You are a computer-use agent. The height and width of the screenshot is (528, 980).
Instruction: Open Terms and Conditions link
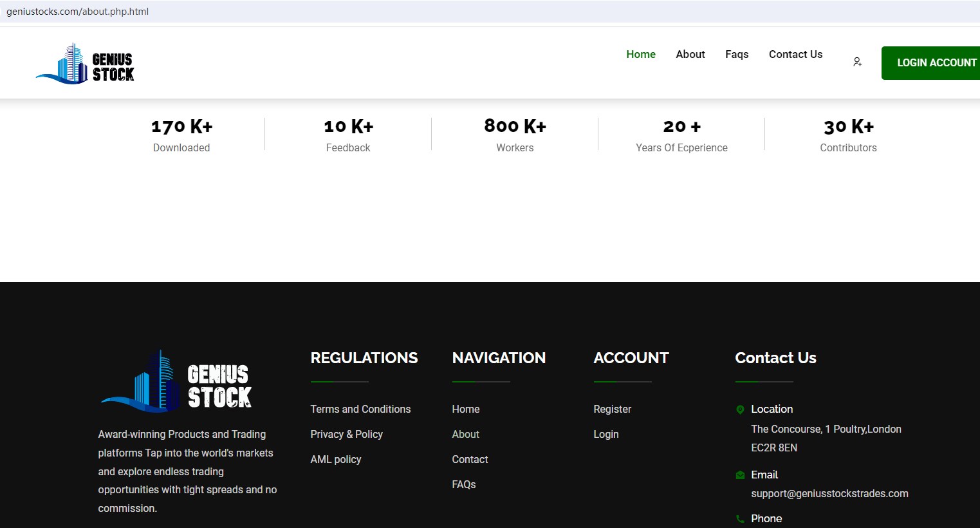coord(360,409)
